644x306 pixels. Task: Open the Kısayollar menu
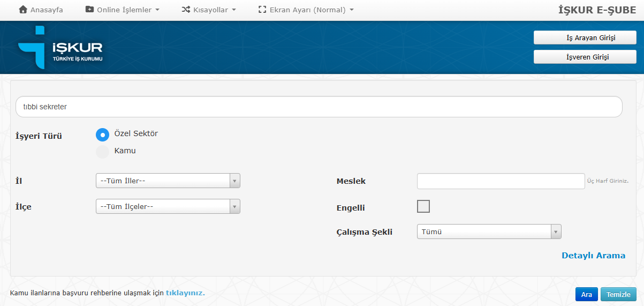209,10
